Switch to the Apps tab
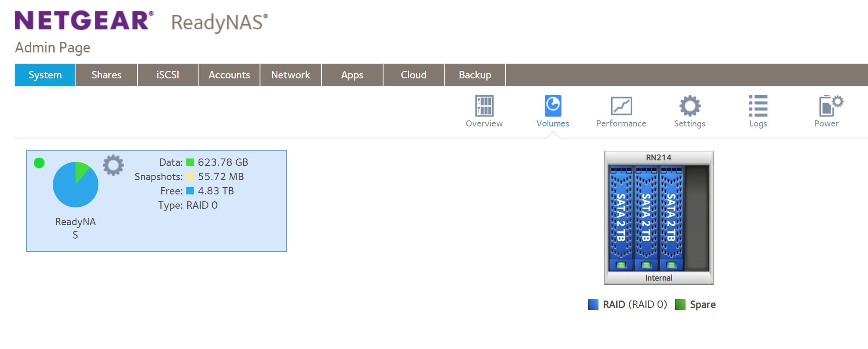The height and width of the screenshot is (349, 868). 352,75
